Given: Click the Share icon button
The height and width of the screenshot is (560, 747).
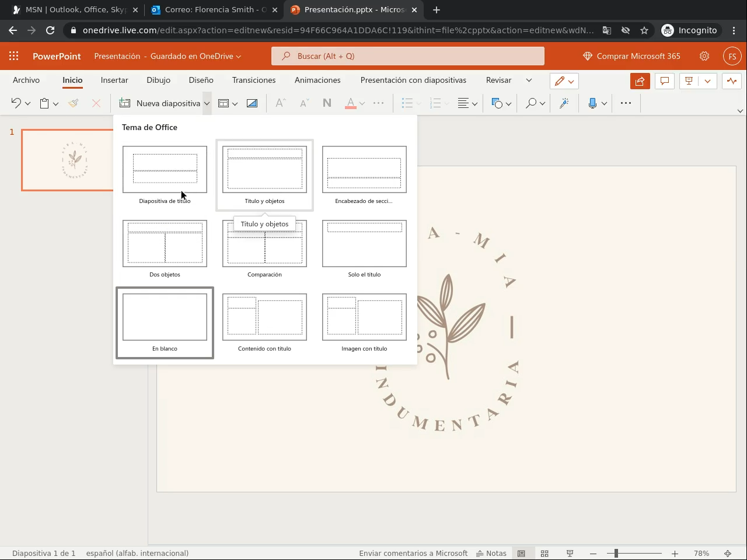Looking at the screenshot, I should pyautogui.click(x=640, y=81).
